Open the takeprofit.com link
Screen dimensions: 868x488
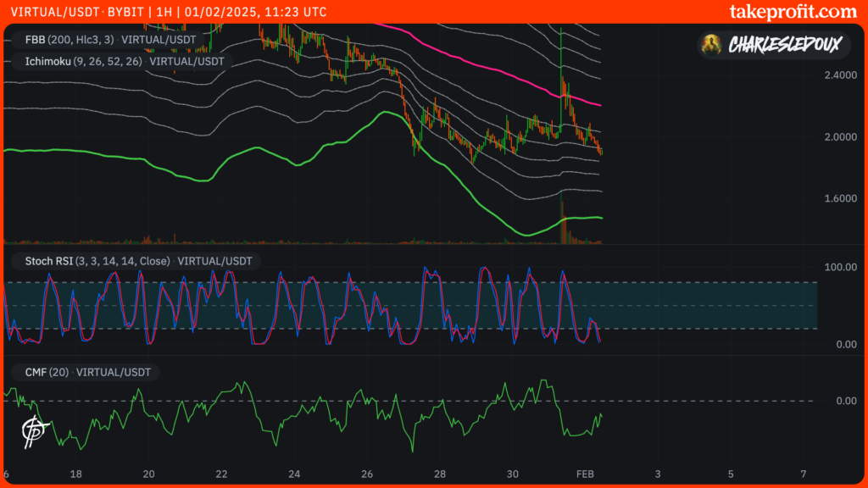793,11
